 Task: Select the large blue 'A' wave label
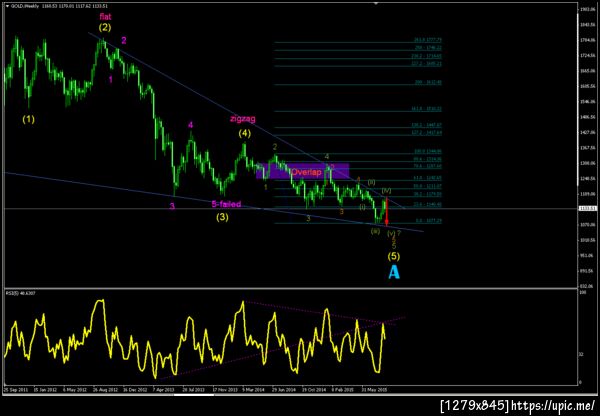coord(394,272)
